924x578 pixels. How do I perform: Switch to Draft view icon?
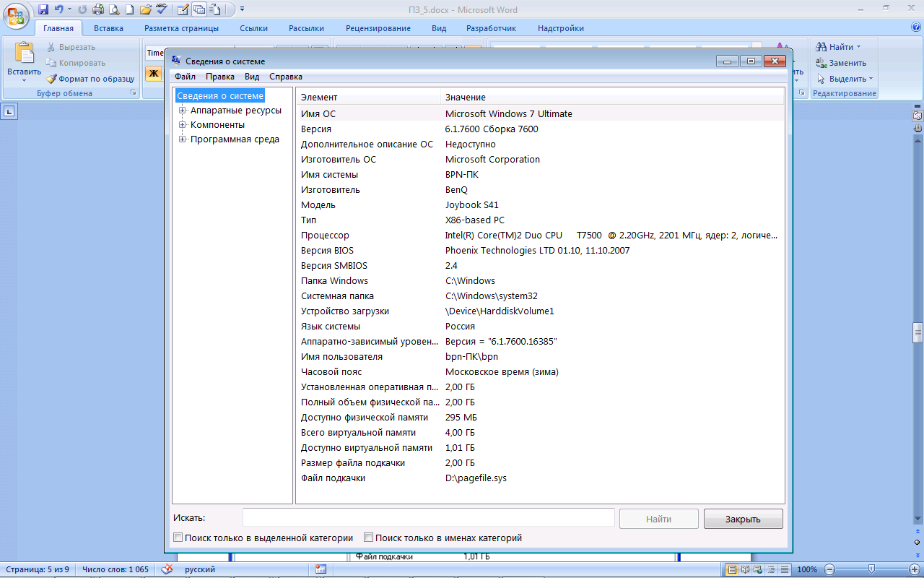[x=784, y=569]
